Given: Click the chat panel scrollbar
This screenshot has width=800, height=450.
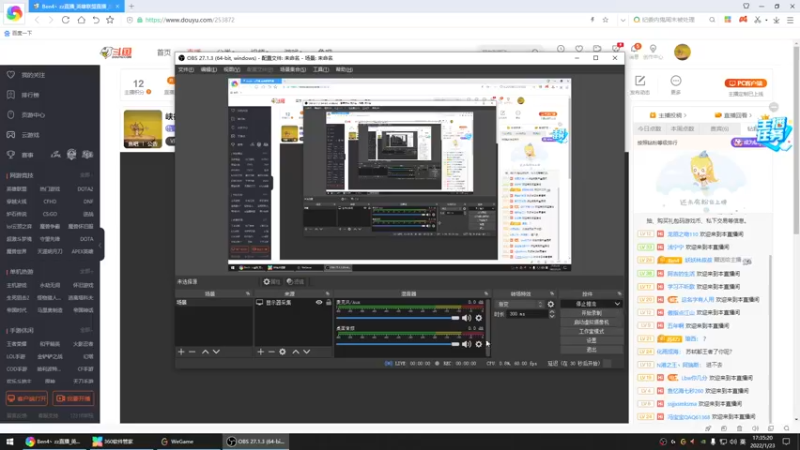Looking at the screenshot, I should [770, 337].
